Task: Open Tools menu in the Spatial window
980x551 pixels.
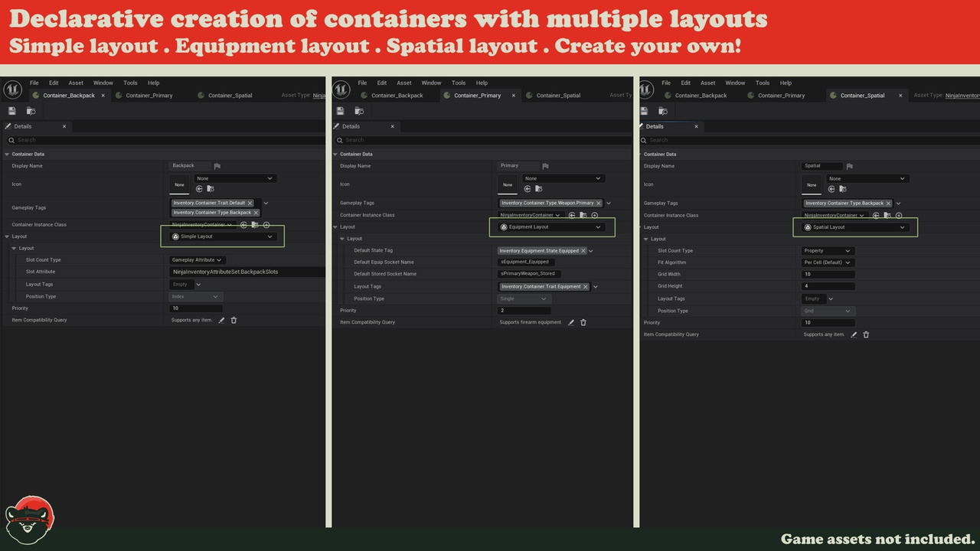Action: point(763,83)
